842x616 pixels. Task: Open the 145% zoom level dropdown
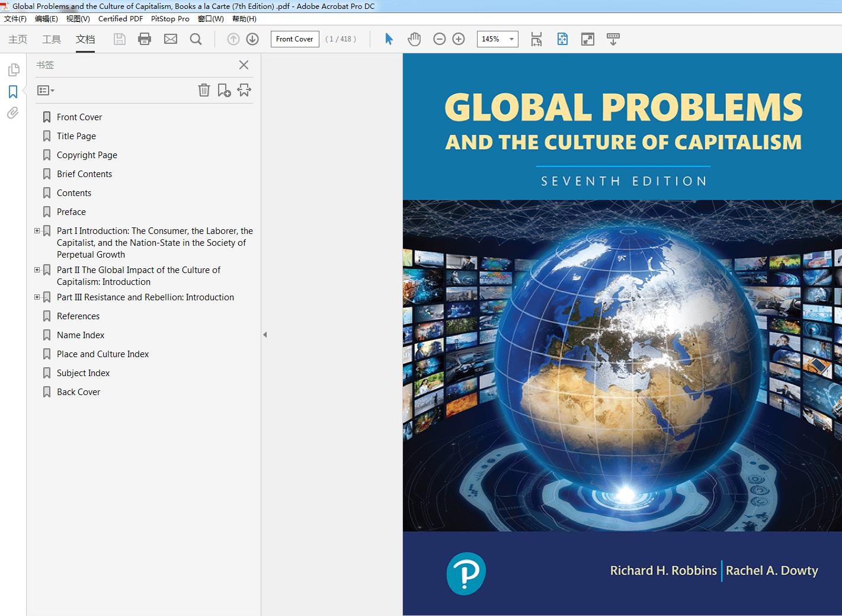(511, 39)
